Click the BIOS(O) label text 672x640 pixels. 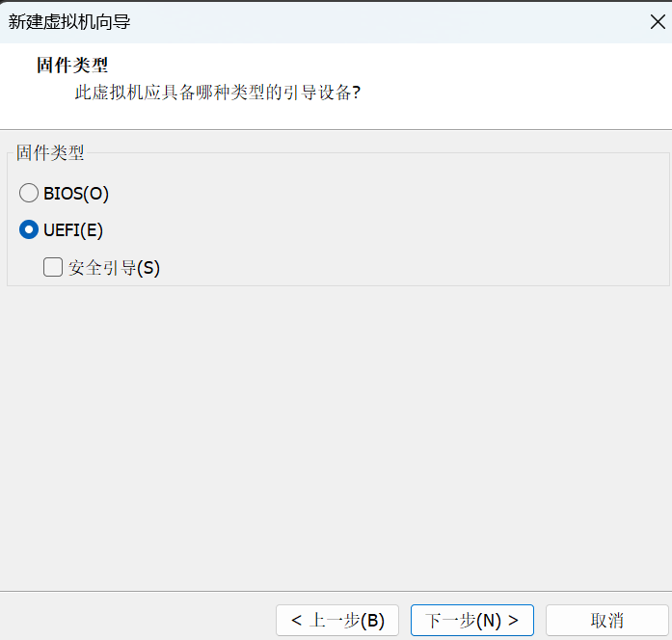tap(76, 193)
